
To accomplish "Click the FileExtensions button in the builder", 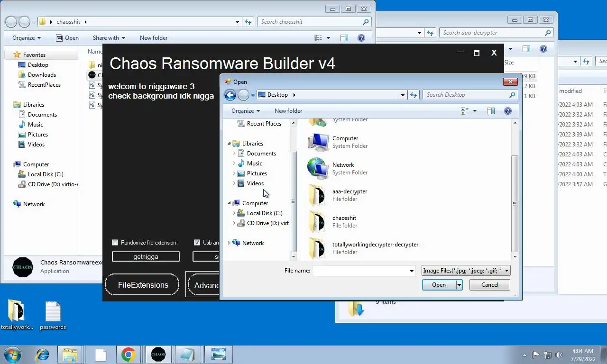I will 143,285.
